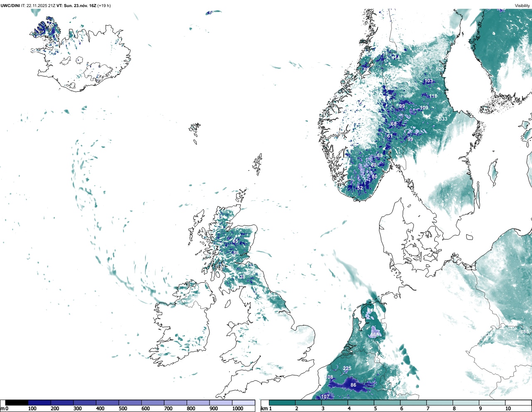Click the '118' visibility value
The image size is (532, 412).
click(433, 96)
